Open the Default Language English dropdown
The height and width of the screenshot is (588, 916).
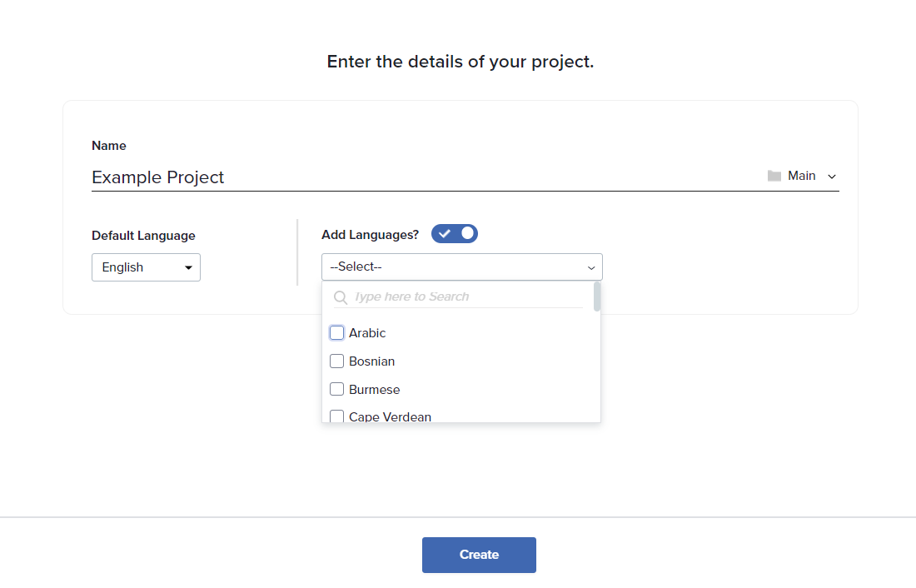pyautogui.click(x=146, y=267)
